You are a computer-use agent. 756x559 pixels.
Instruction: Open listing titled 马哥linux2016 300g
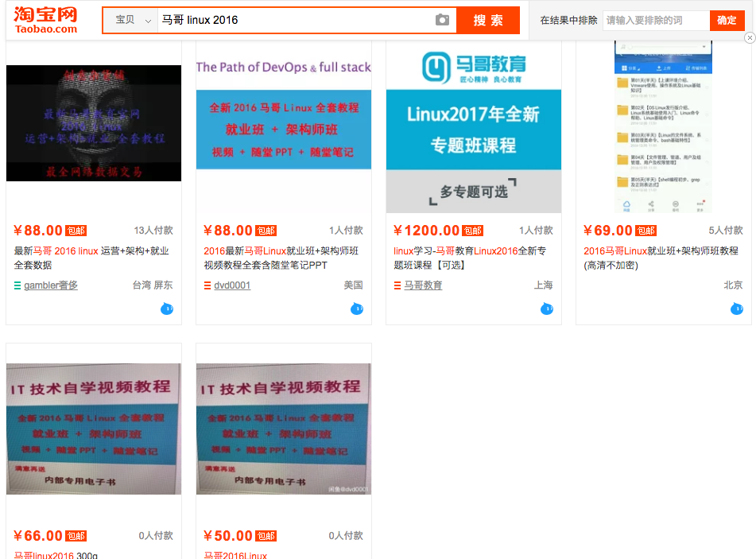pos(56,555)
